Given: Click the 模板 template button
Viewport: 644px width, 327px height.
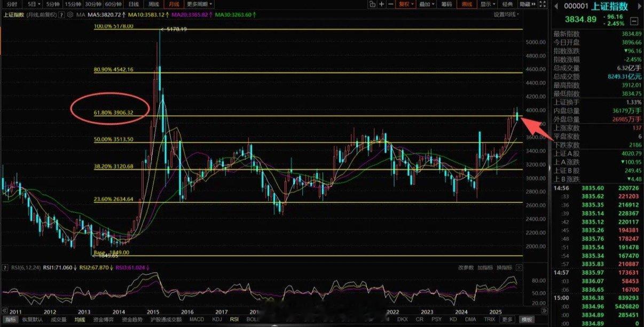Looking at the screenshot, I should 528,320.
